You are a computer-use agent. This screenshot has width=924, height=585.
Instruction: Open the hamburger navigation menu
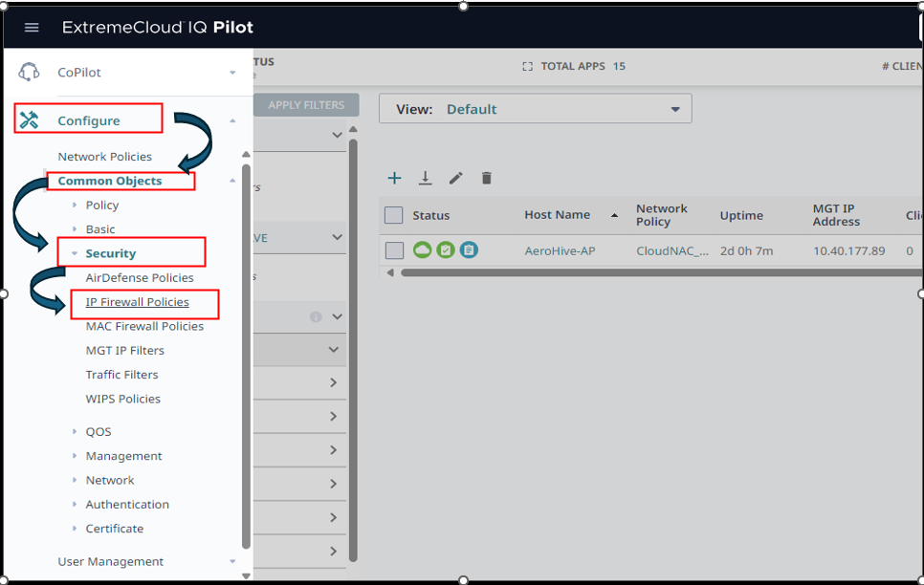point(32,27)
